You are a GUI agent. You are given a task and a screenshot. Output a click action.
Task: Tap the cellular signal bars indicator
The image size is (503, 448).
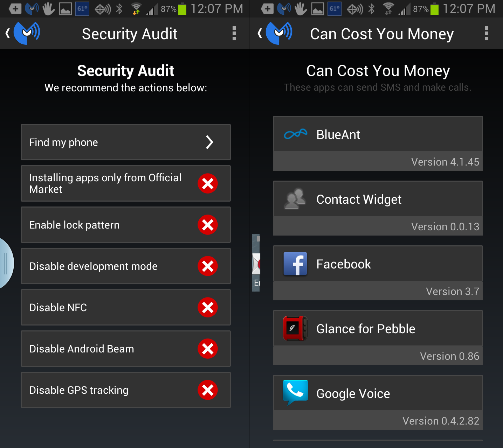[151, 8]
